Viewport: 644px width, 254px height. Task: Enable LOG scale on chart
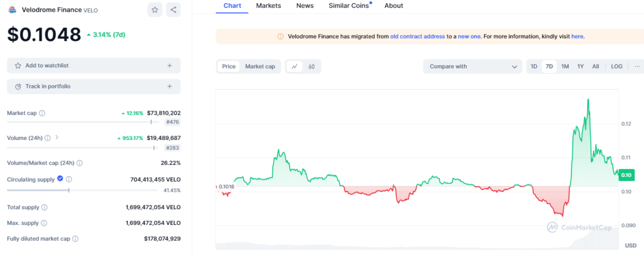pos(617,66)
